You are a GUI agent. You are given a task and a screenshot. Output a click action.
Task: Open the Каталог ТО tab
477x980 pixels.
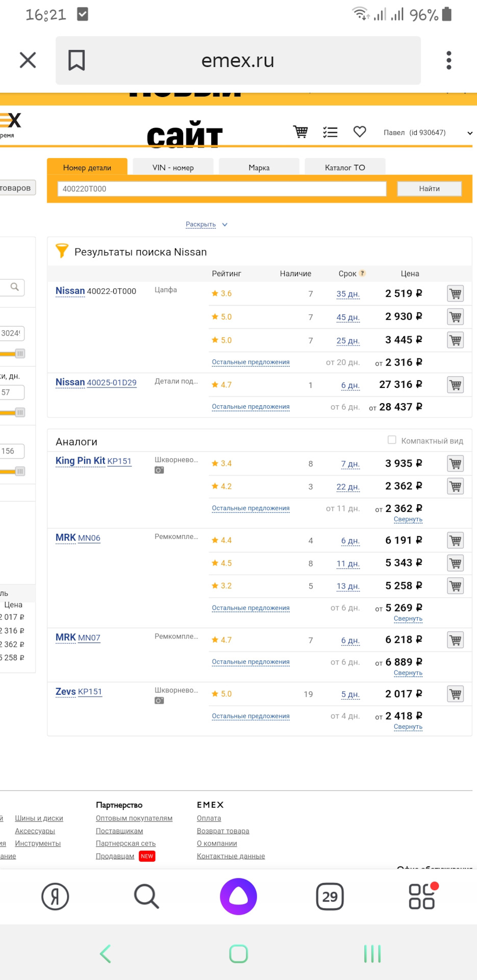[345, 167]
